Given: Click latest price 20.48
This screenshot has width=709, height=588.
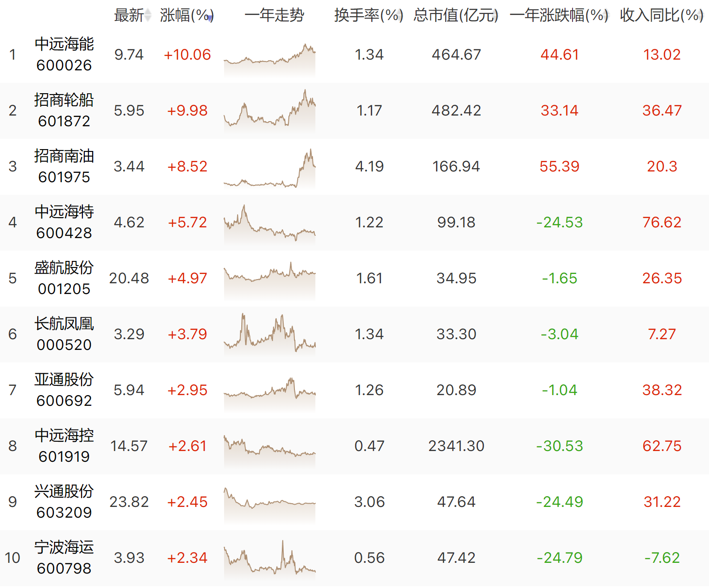Looking at the screenshot, I should pos(129,278).
